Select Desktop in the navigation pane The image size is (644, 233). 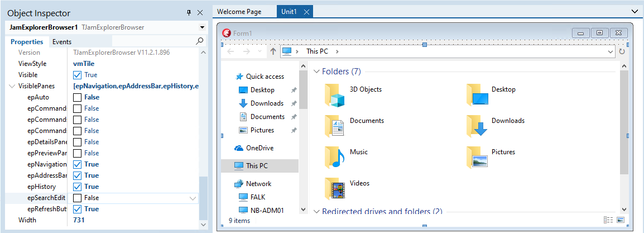pos(262,90)
